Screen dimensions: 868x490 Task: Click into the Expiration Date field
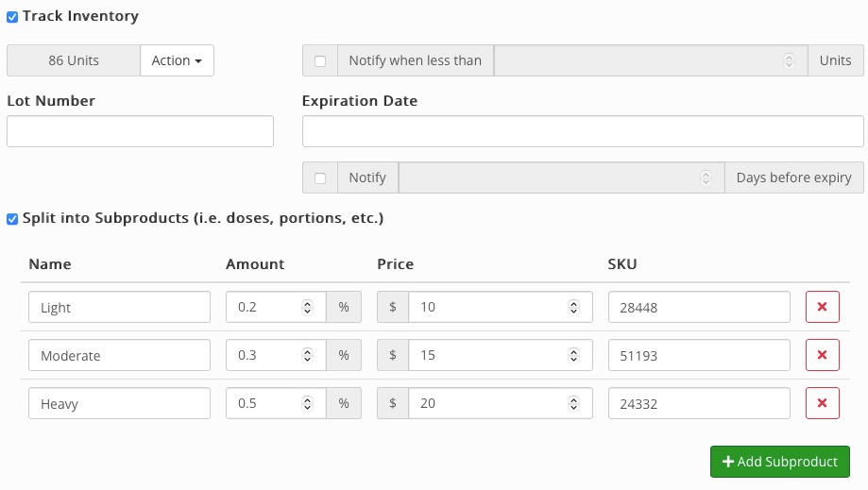[583, 131]
